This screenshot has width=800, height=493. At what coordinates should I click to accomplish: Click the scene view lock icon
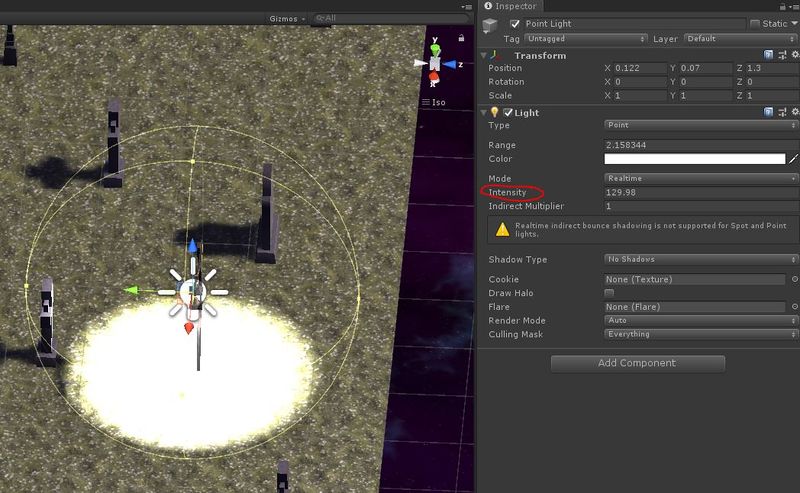(x=461, y=38)
